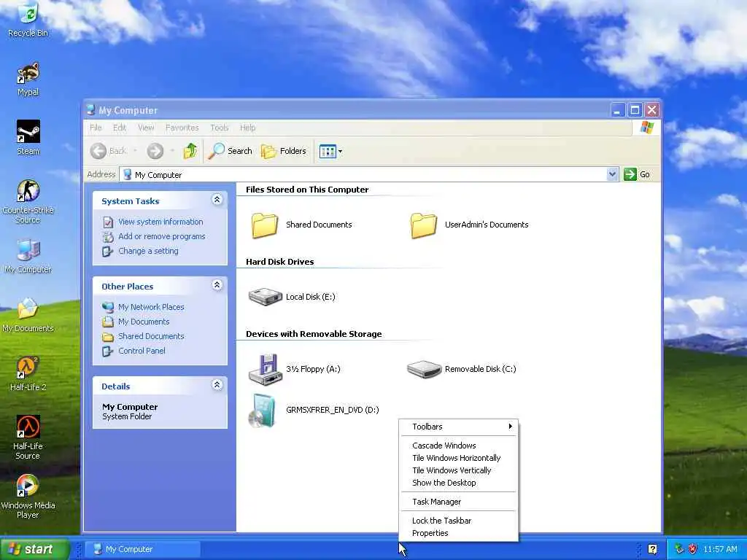Click the Forward arrow toolbar button
This screenshot has width=747, height=560.
click(155, 151)
